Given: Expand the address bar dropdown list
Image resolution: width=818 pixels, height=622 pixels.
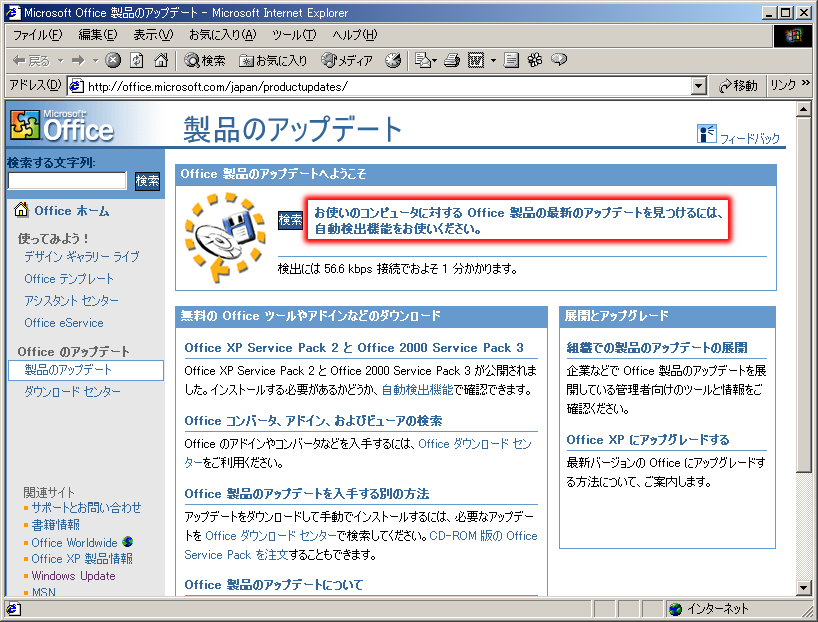Looking at the screenshot, I should [x=699, y=86].
